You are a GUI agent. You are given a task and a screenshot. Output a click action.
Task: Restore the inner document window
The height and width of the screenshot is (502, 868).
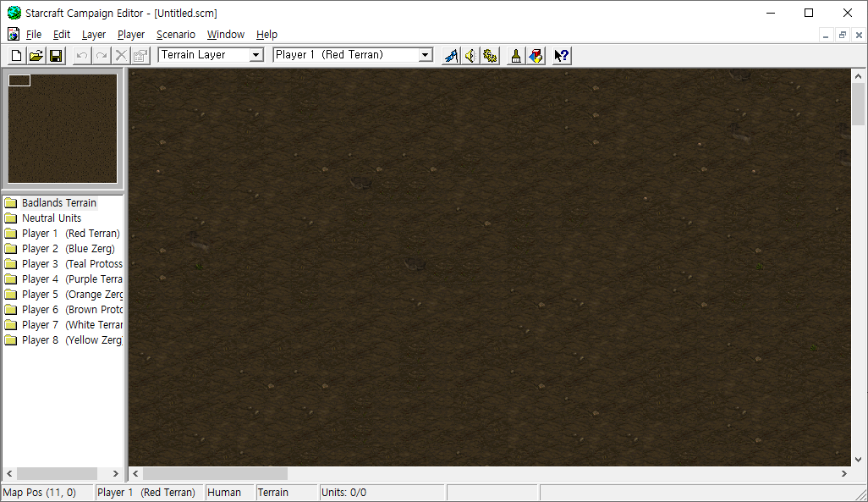tap(842, 35)
